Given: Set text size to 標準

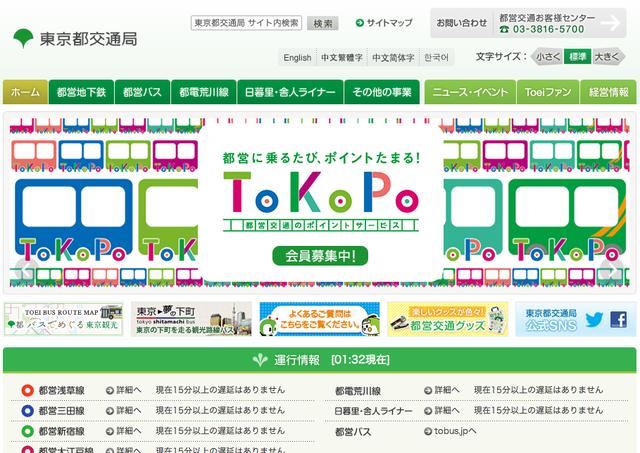Looking at the screenshot, I should click(578, 57).
